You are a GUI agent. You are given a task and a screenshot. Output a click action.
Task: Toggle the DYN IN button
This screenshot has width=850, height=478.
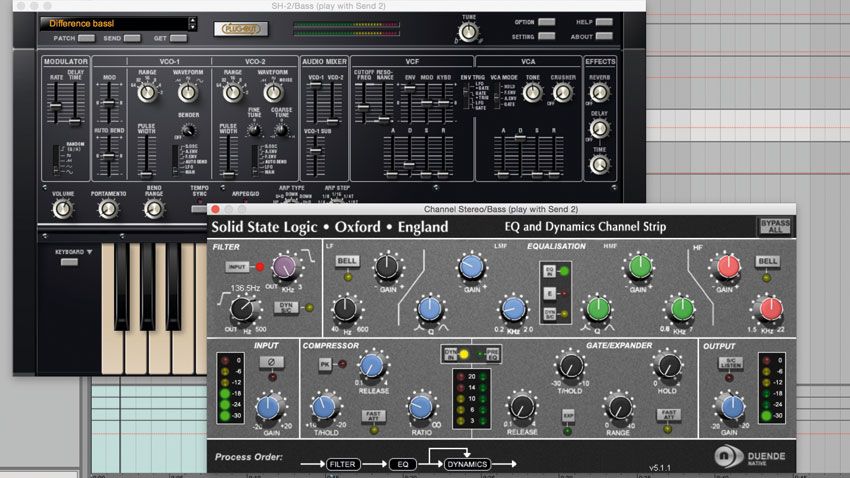[451, 354]
